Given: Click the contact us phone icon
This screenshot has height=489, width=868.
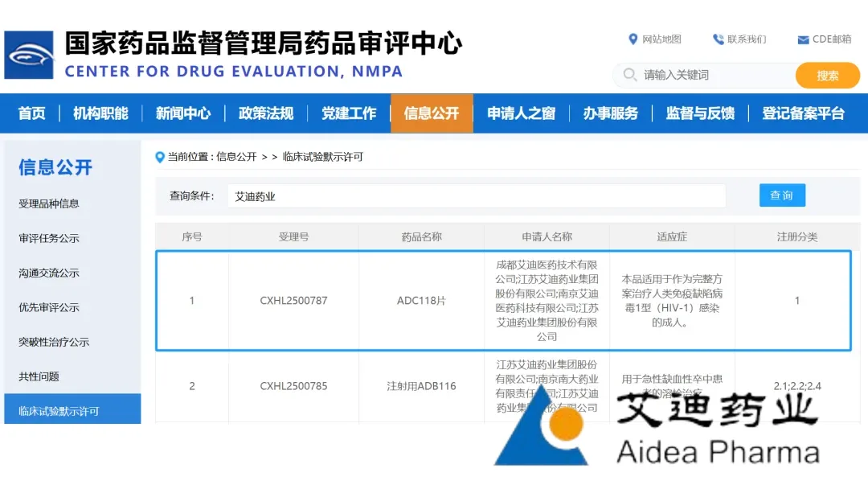Looking at the screenshot, I should [718, 39].
